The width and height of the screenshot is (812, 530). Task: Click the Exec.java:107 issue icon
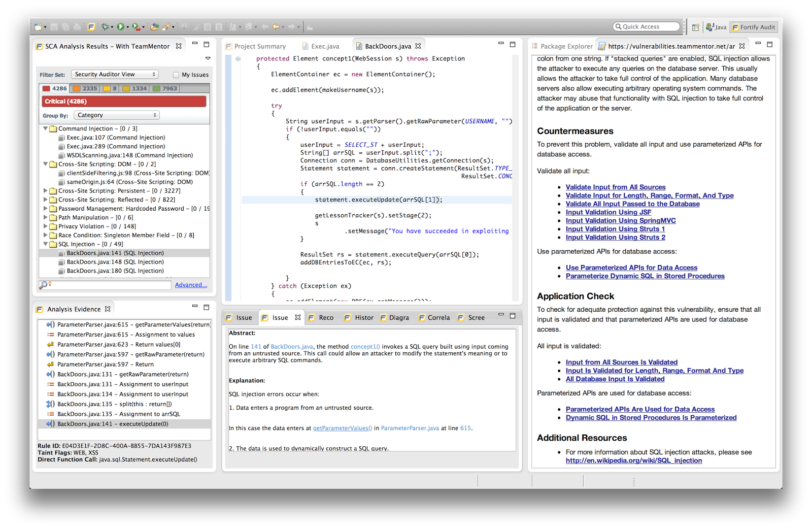point(61,138)
